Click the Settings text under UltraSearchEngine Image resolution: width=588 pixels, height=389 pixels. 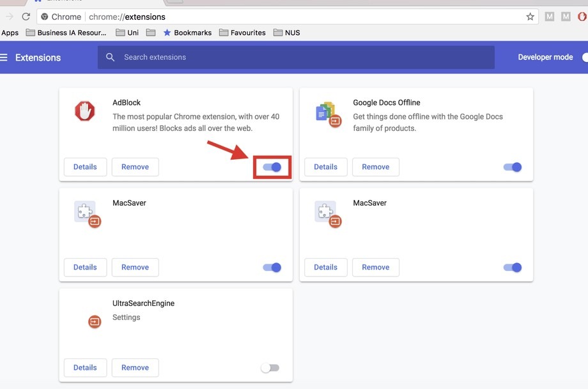(x=126, y=317)
